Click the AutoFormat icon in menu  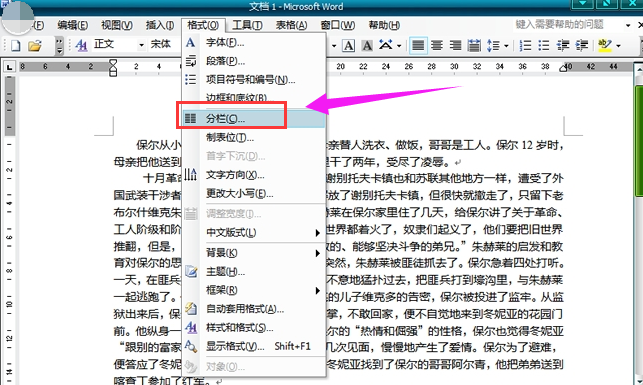pos(191,309)
